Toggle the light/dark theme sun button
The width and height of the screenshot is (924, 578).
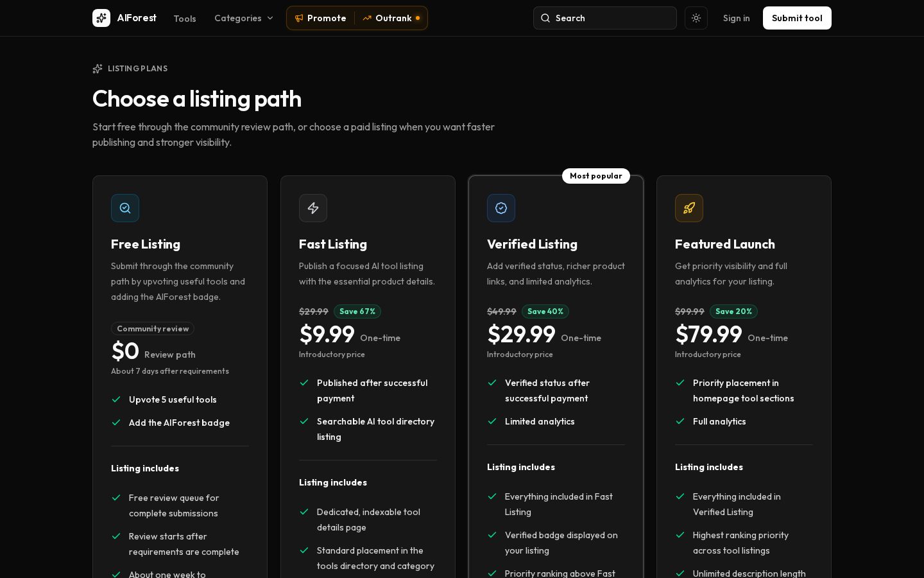(696, 18)
